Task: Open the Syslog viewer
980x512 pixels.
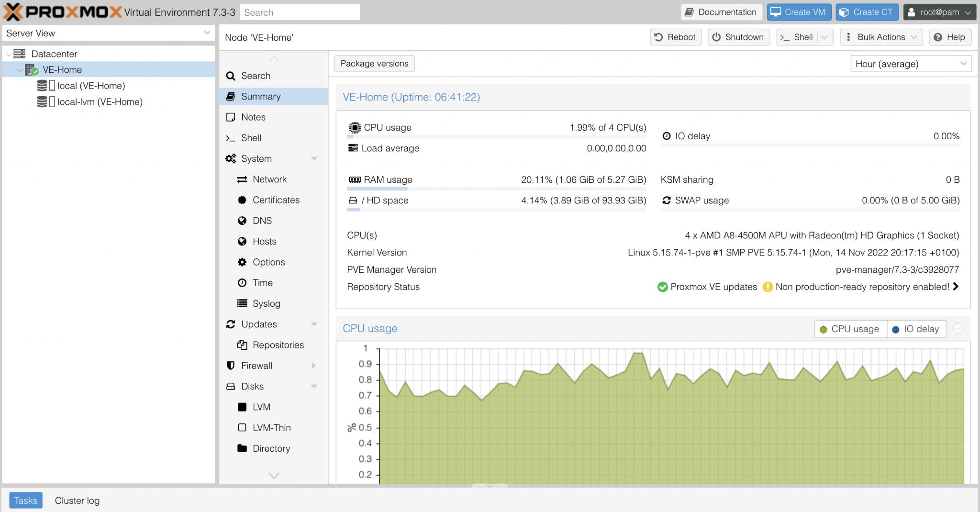Action: point(243,303)
